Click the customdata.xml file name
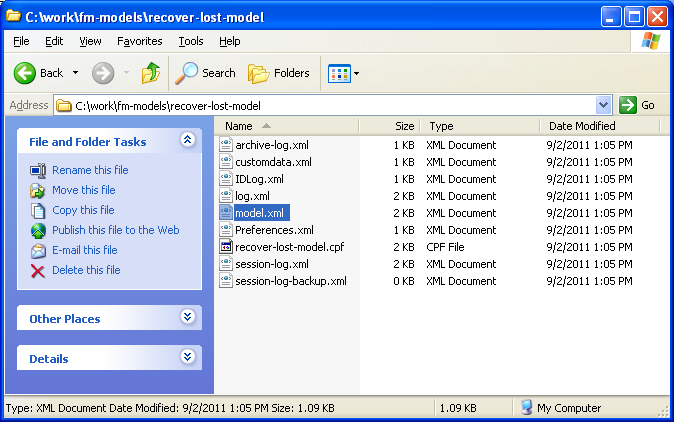Image resolution: width=674 pixels, height=422 pixels. [273, 162]
